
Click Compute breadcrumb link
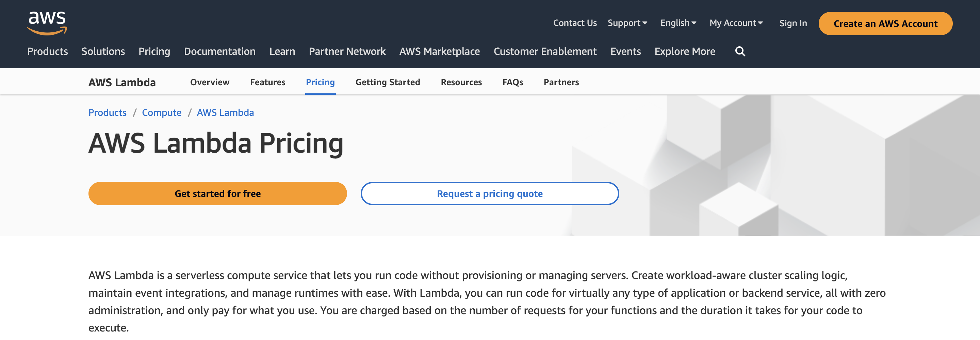point(162,113)
